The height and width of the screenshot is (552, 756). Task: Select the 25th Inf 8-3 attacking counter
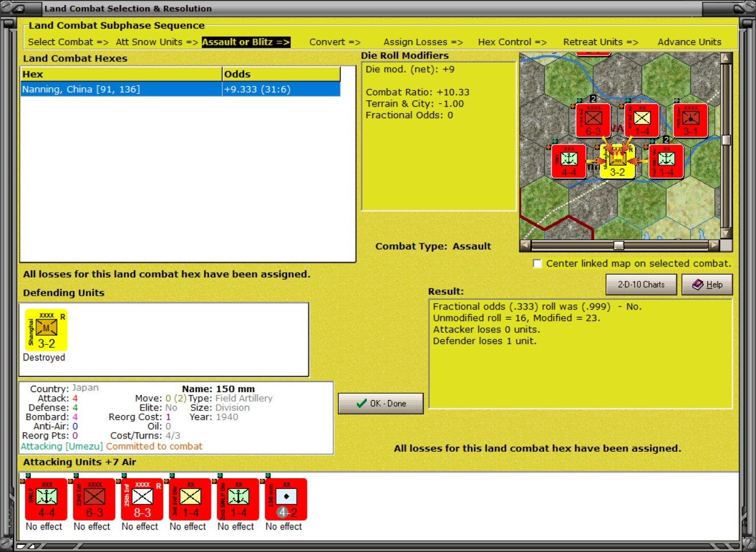[x=142, y=499]
